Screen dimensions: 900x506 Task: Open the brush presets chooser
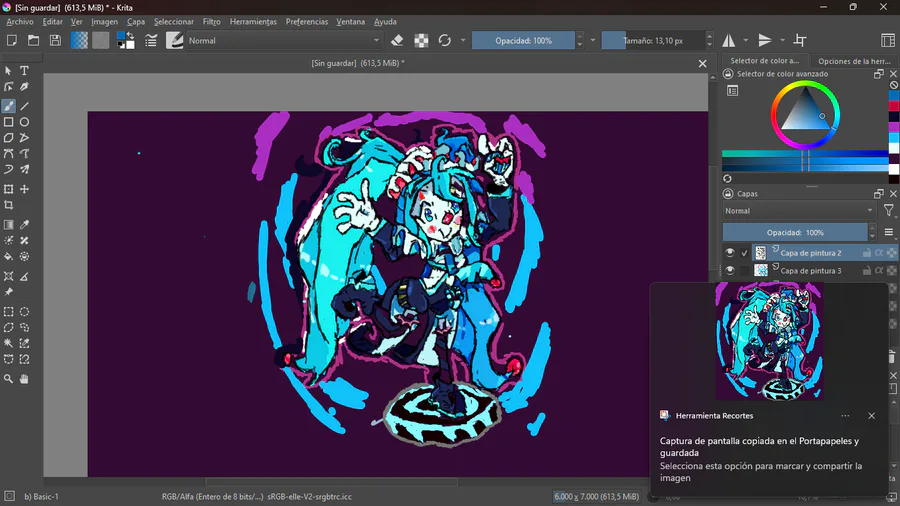[174, 40]
